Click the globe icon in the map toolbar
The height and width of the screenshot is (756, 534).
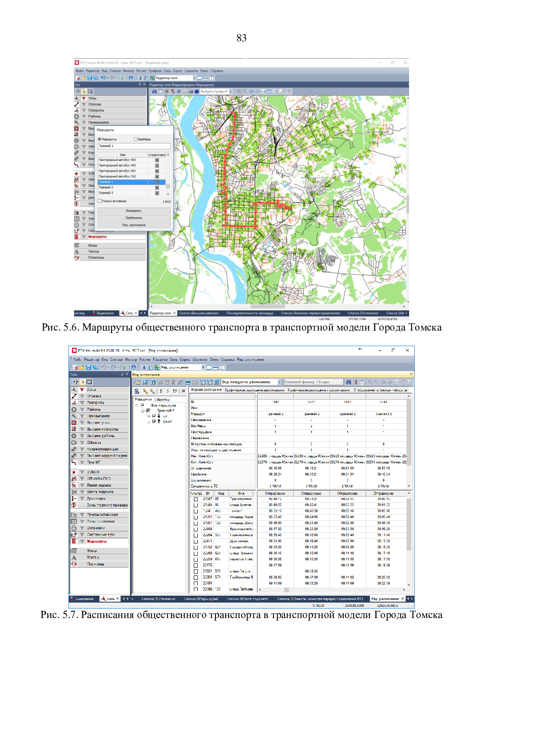197,91
